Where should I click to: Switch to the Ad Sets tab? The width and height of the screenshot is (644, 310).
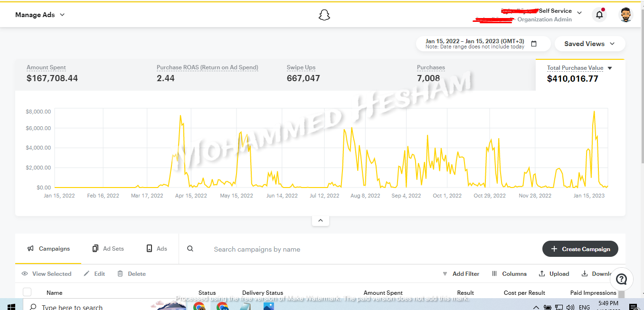click(x=108, y=249)
